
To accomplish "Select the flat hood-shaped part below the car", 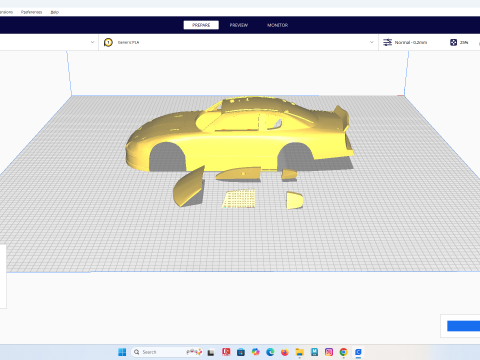I will (238, 174).
